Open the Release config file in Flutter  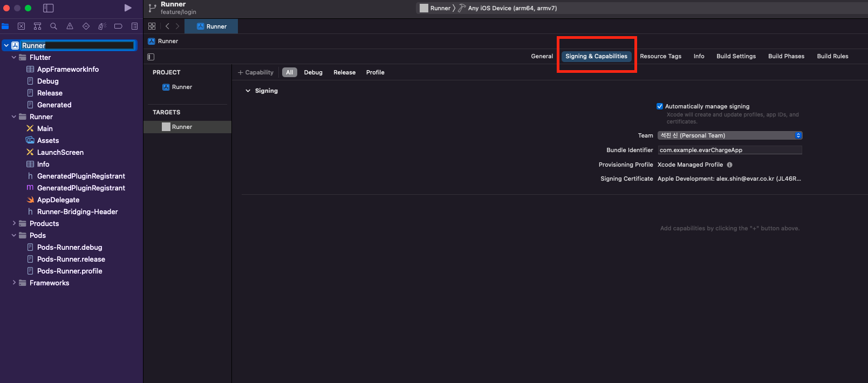(x=50, y=93)
